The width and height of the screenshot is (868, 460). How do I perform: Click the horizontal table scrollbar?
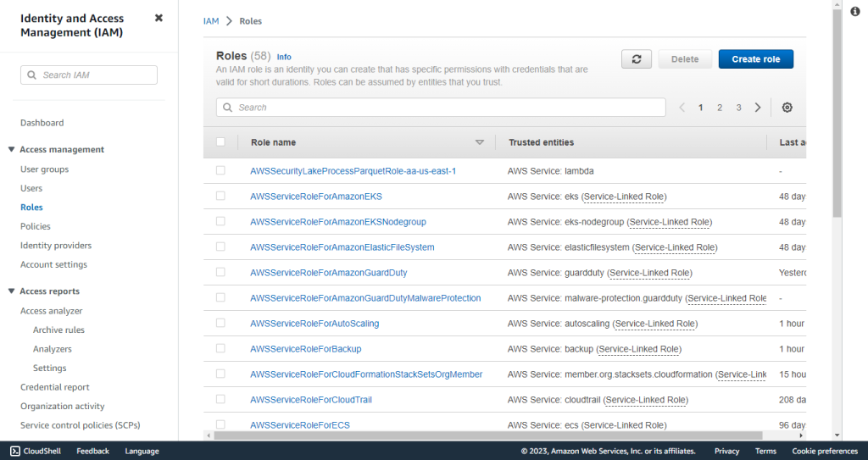coord(488,435)
